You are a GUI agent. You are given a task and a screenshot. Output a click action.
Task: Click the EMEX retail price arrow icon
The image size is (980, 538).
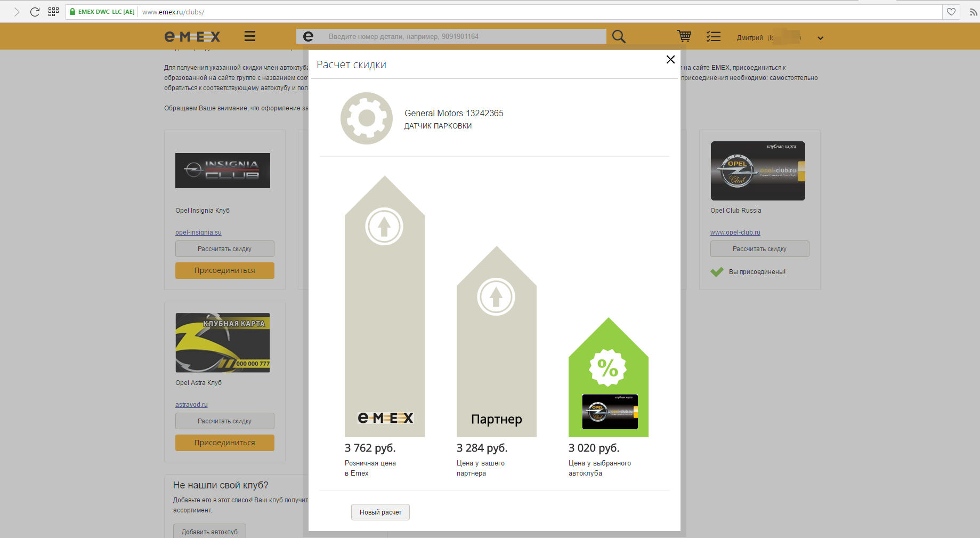tap(384, 226)
